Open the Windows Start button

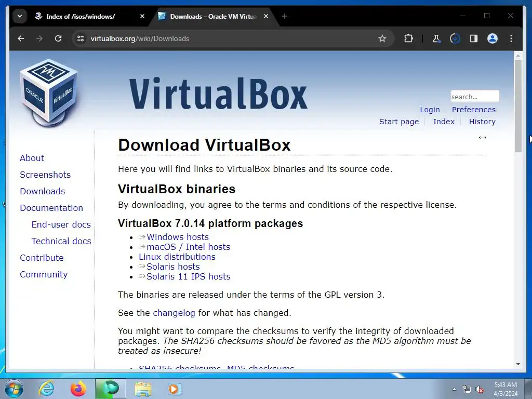pyautogui.click(x=14, y=389)
